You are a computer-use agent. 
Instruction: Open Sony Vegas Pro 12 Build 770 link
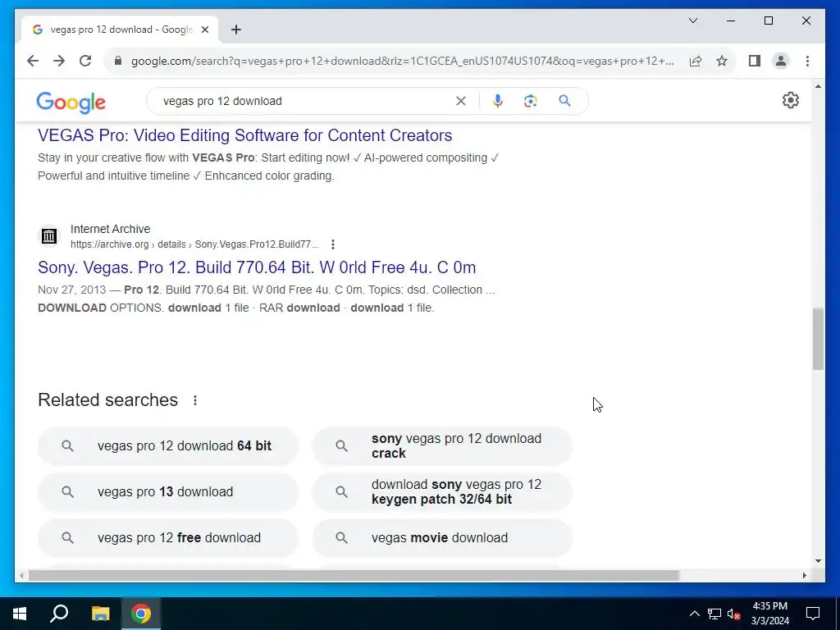(257, 267)
